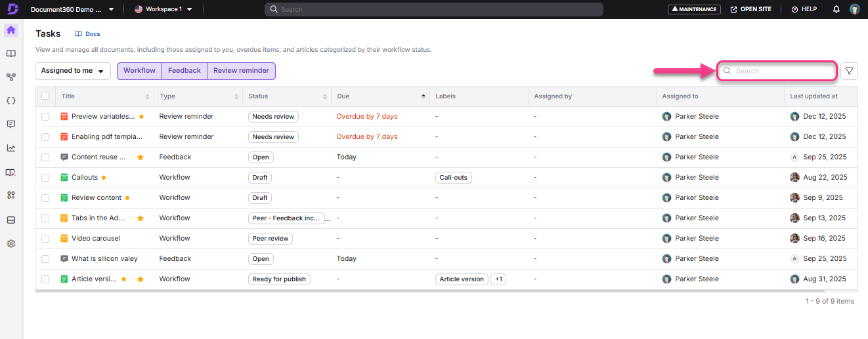Click the Document360 logo icon

[11, 9]
